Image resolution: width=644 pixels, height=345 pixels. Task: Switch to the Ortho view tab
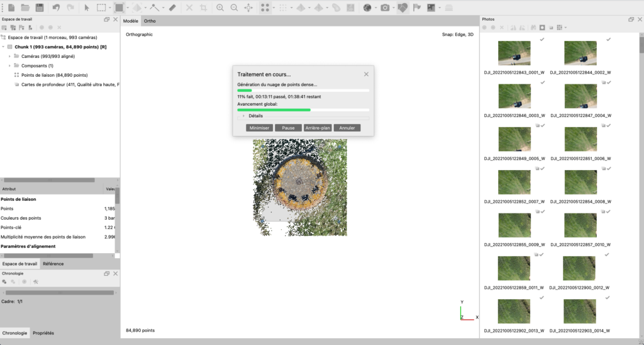pyautogui.click(x=150, y=21)
